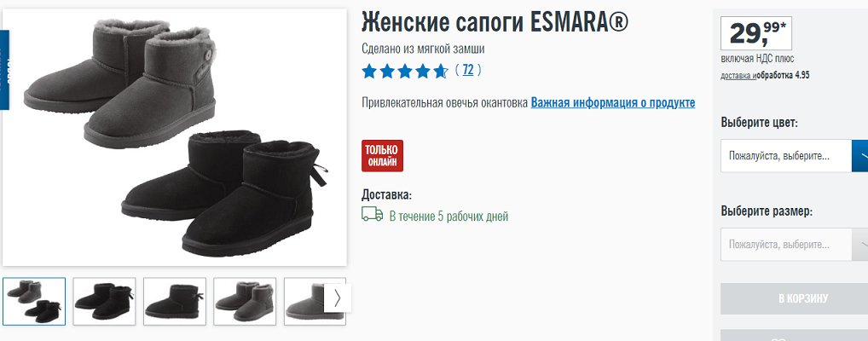Screen dimensions: 868x341
Task: Click the main product image of boots
Action: point(175,137)
